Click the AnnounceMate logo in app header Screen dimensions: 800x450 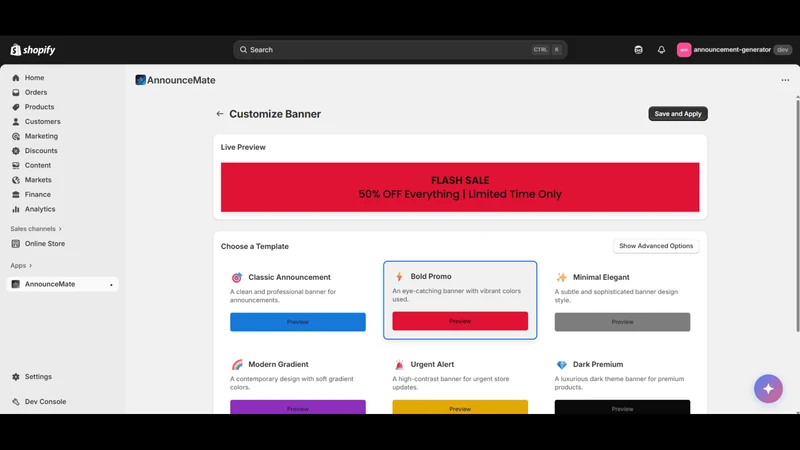tap(140, 80)
